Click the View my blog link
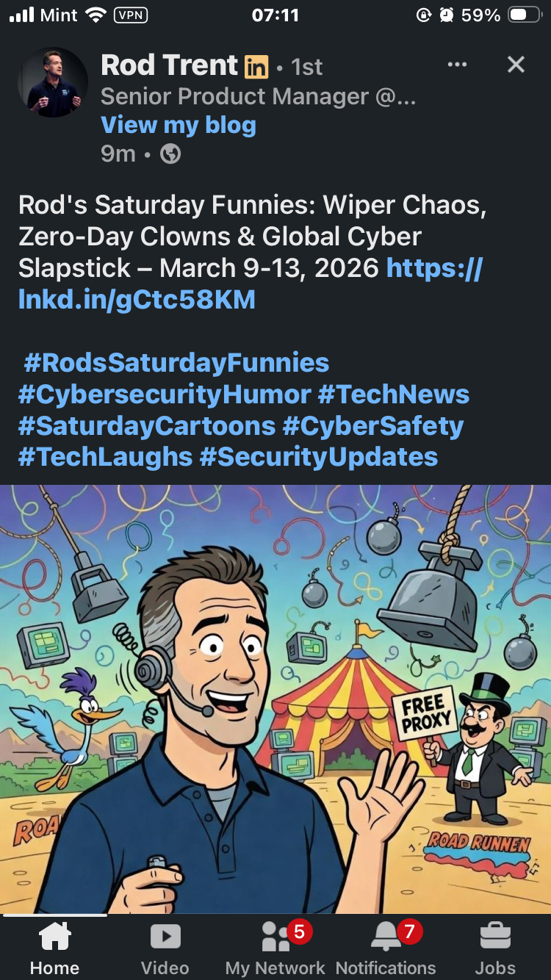This screenshot has height=980, width=551. 179,125
